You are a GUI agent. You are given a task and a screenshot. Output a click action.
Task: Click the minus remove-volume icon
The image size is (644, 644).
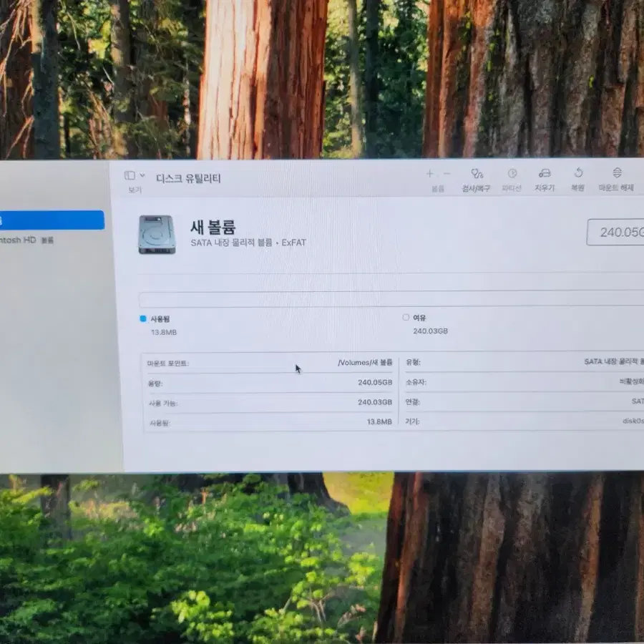(x=447, y=174)
